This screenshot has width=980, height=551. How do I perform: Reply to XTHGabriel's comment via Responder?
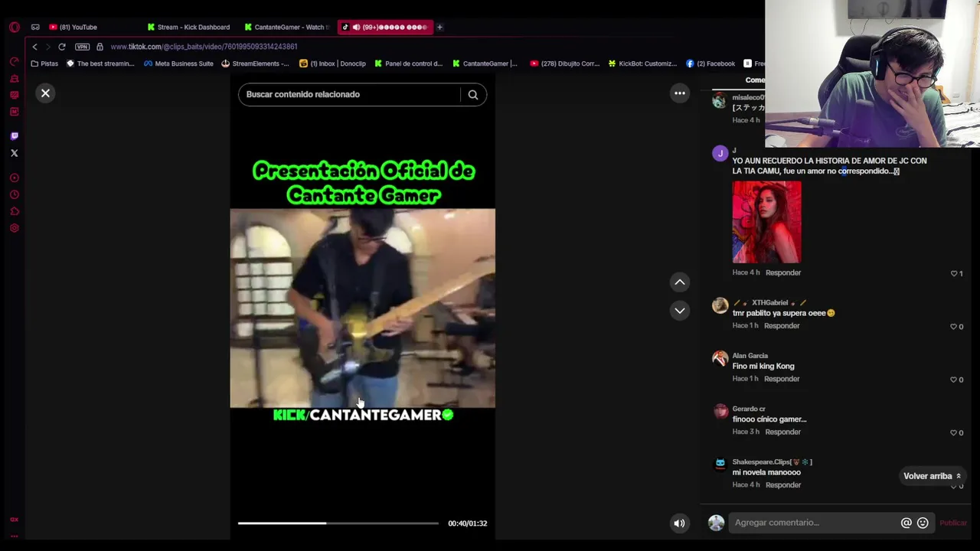click(782, 326)
